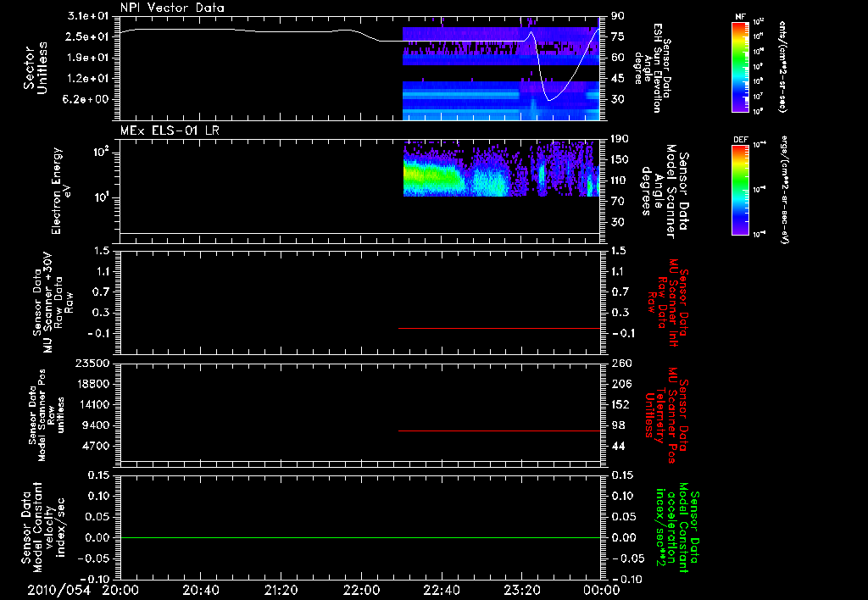Click the '20:40' time axis label
The height and width of the screenshot is (600, 868).
coord(200,590)
